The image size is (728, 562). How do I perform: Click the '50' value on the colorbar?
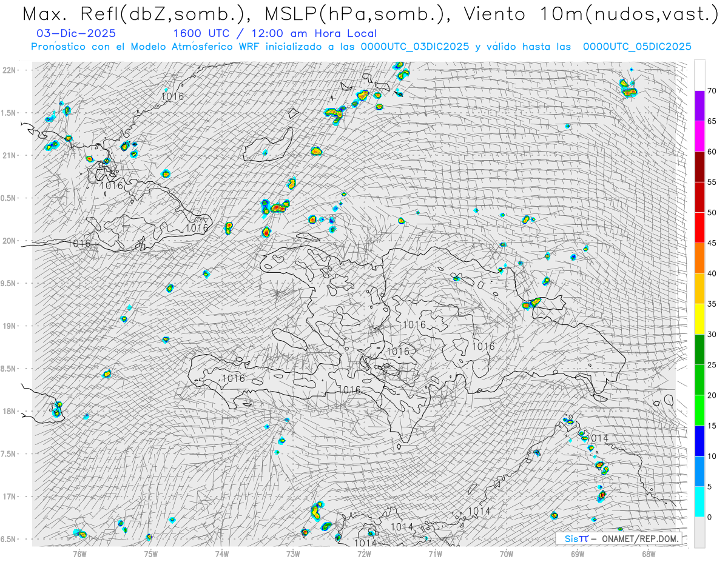[712, 213]
